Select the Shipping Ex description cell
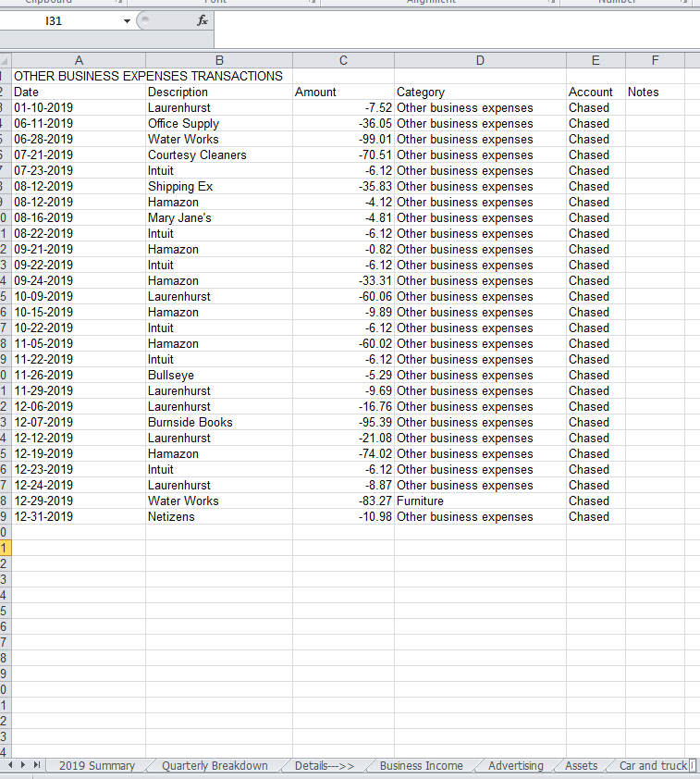The width and height of the screenshot is (700, 779). click(x=219, y=186)
